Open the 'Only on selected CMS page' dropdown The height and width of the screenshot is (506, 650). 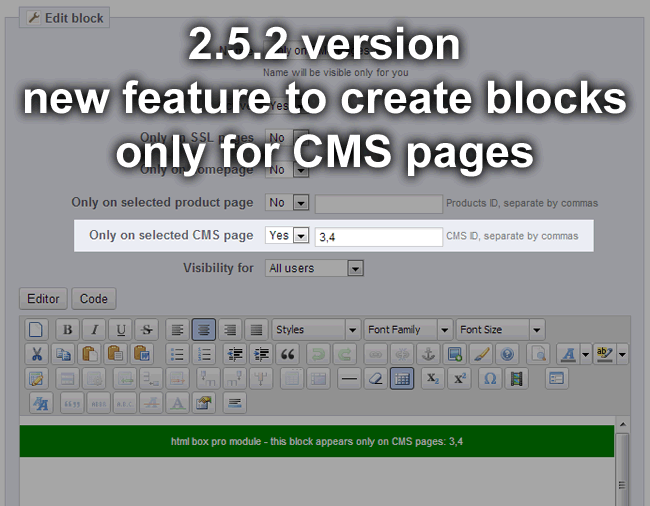click(x=287, y=235)
